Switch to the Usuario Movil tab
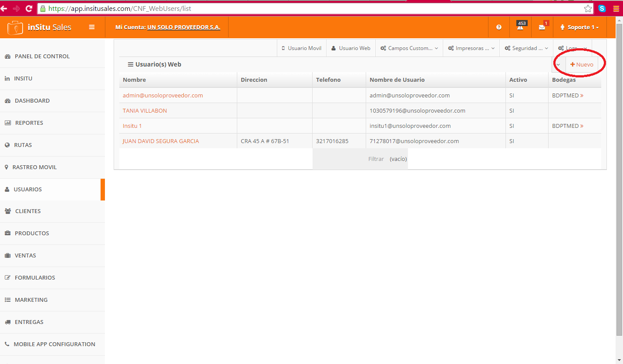Image resolution: width=623 pixels, height=364 pixels. pos(301,48)
